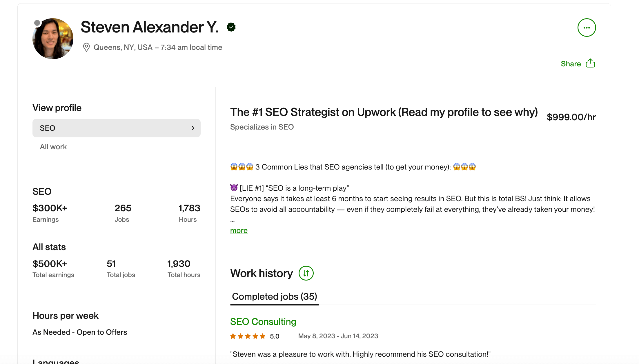Select the SEO specialized profile
639x364 pixels.
[x=117, y=128]
